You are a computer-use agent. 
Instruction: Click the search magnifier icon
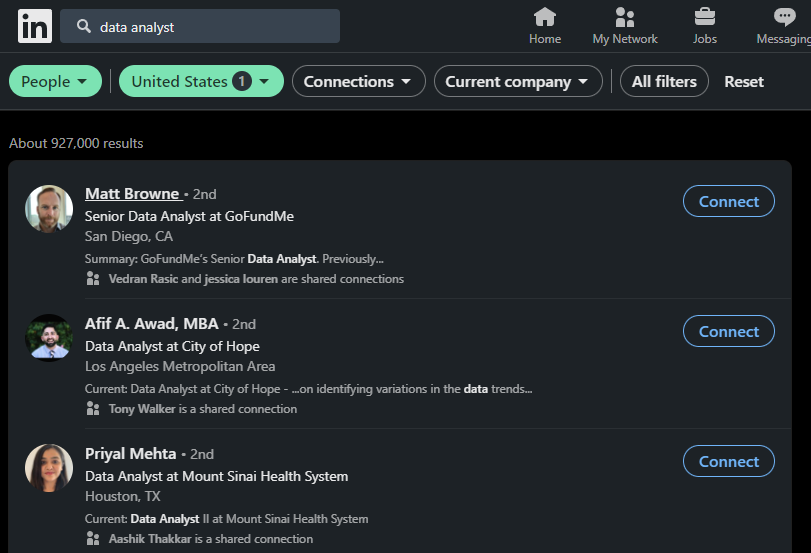(84, 26)
